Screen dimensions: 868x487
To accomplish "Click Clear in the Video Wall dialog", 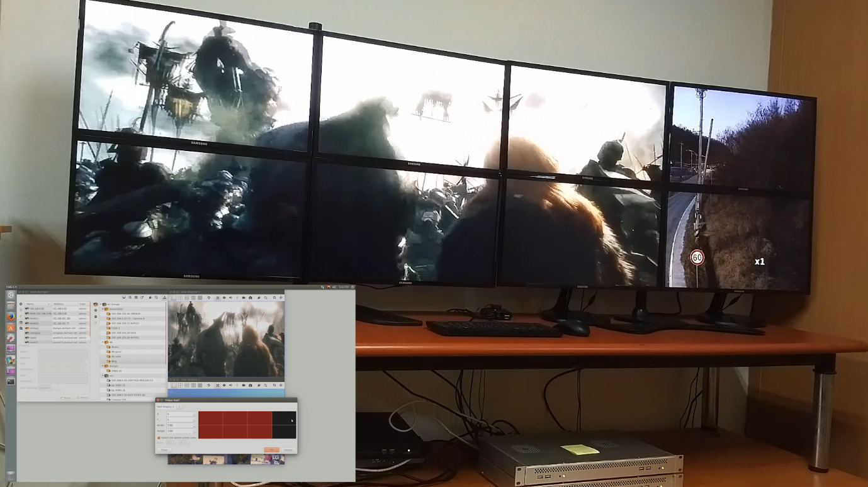I will tap(164, 450).
